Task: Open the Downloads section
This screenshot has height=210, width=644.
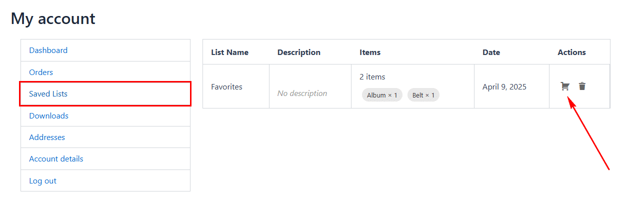Action: click(x=48, y=116)
